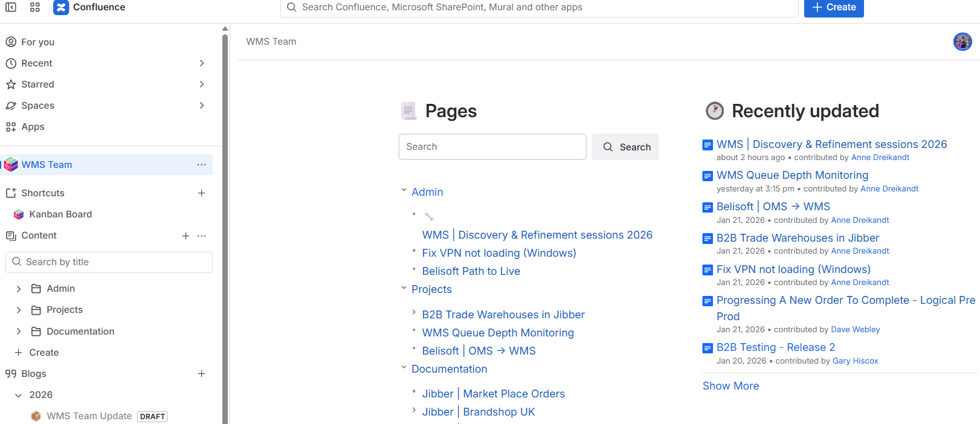The image size is (980, 424).
Task: Open Content more actions ellipsis
Action: tap(202, 236)
